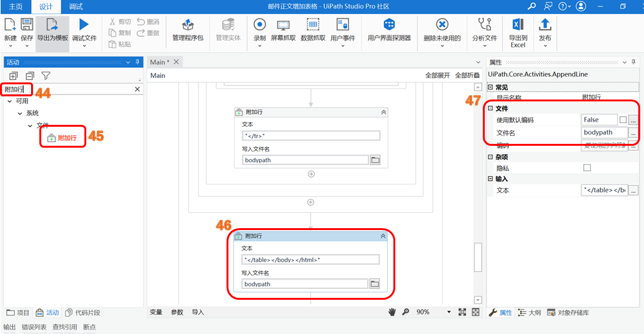Click 全部折叠 (Collapse All)

click(x=468, y=75)
